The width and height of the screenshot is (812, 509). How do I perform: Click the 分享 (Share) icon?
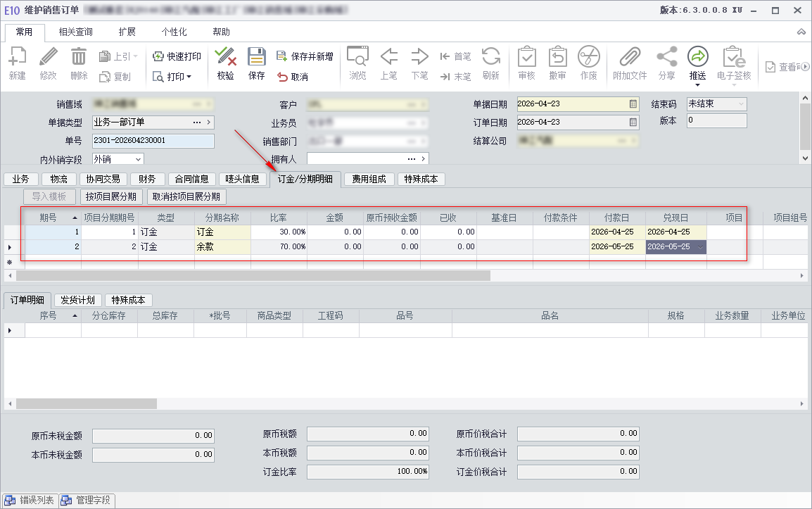666,63
